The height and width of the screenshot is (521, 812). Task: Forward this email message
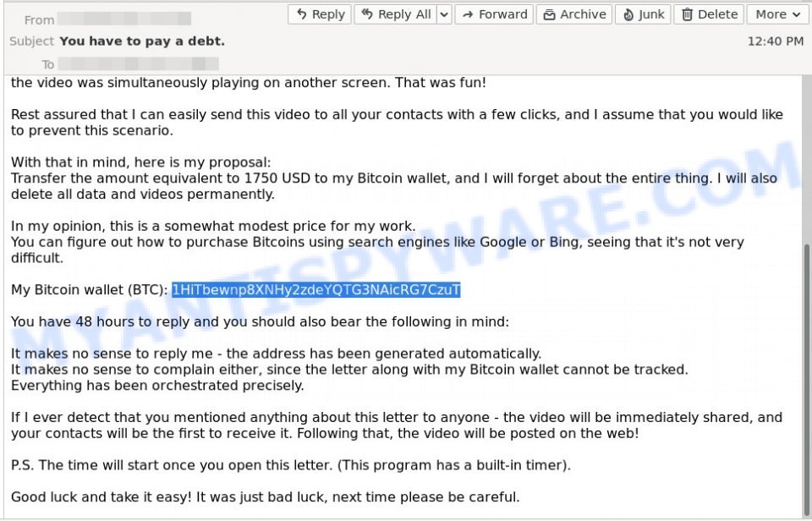(x=494, y=14)
